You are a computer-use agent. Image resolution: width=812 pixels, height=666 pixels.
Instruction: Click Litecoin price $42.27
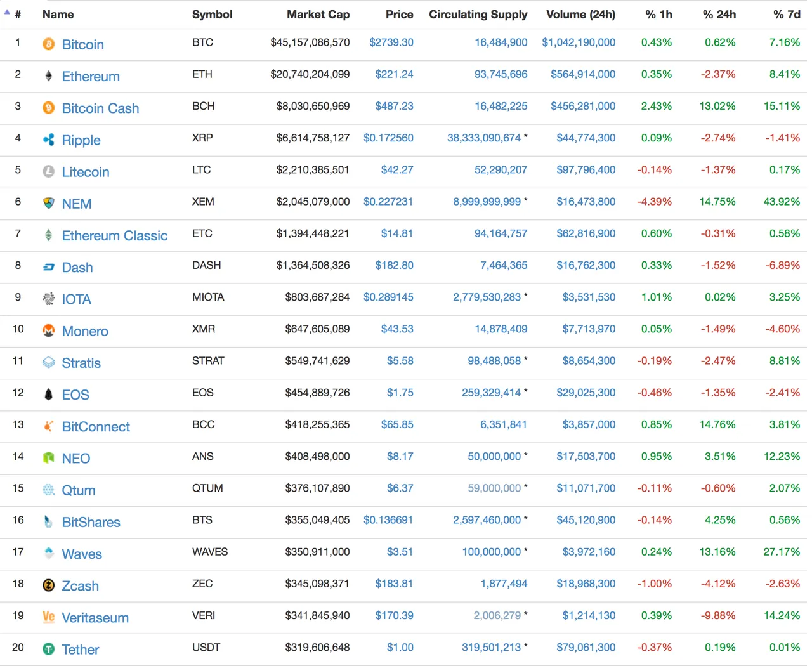(397, 170)
